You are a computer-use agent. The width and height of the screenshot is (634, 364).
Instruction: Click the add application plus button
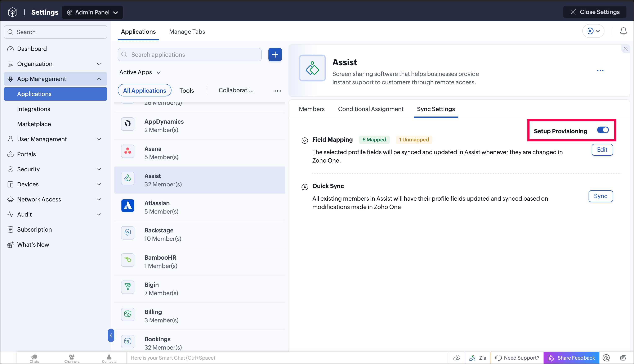[x=275, y=55]
